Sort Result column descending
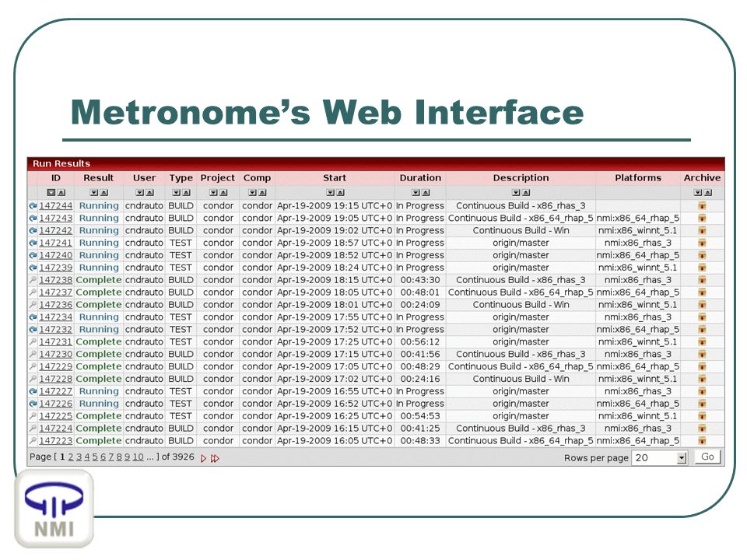The image size is (747, 560). [94, 193]
